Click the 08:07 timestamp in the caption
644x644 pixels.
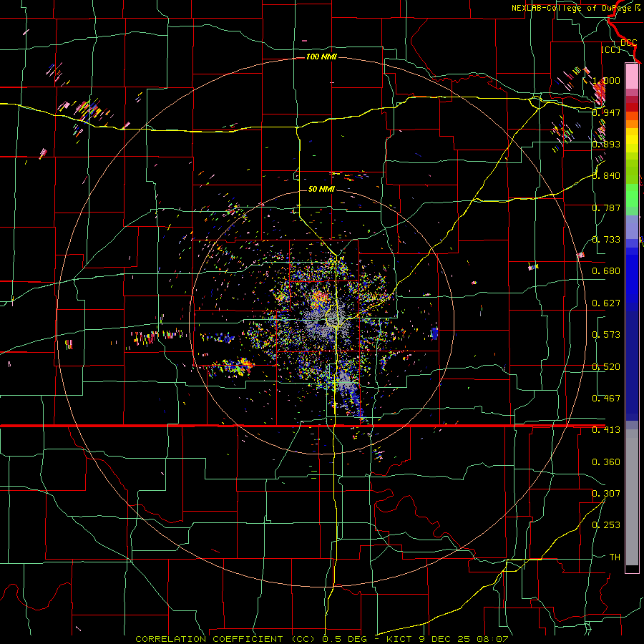point(492,639)
